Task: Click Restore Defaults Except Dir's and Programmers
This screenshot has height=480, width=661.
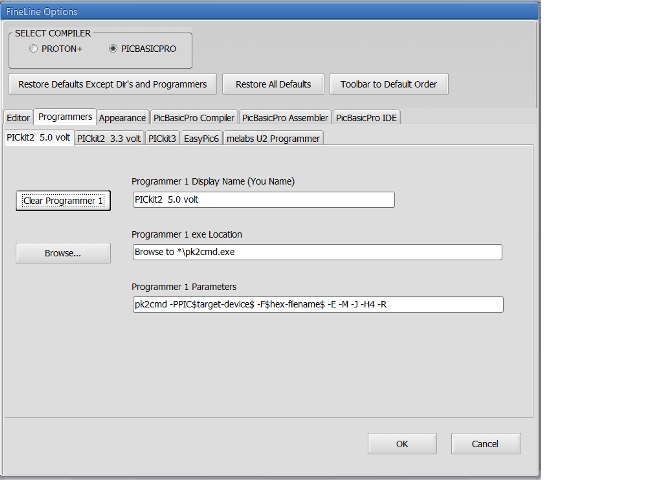Action: click(111, 84)
